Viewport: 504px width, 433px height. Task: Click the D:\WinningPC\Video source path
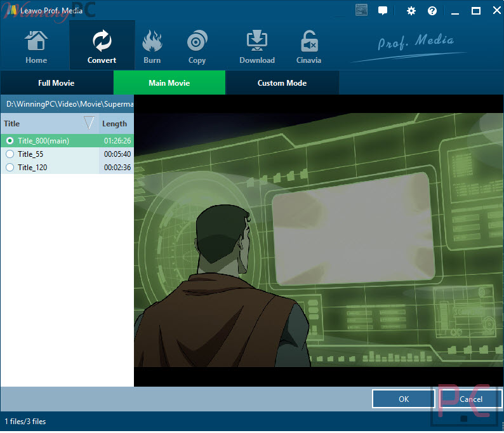click(69, 104)
